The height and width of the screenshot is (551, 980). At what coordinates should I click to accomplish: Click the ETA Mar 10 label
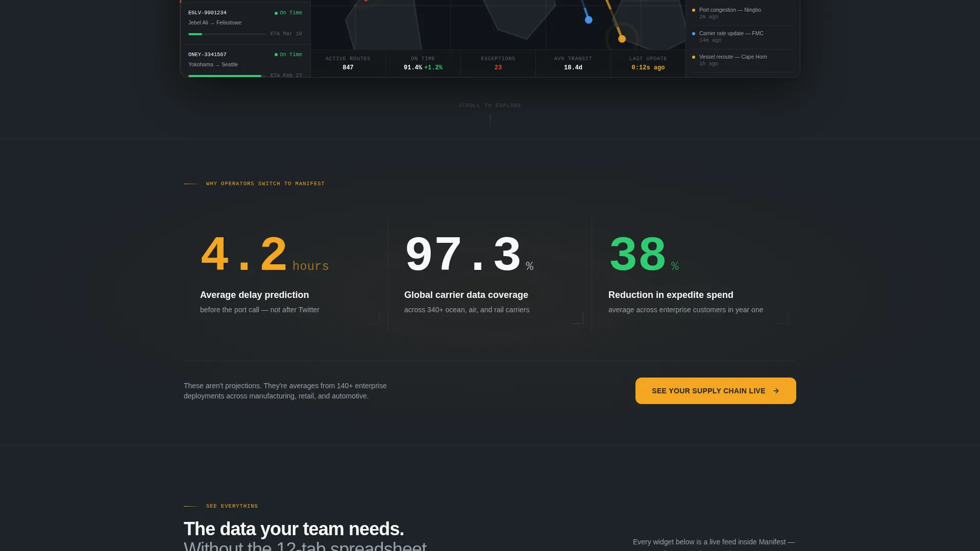tap(286, 34)
